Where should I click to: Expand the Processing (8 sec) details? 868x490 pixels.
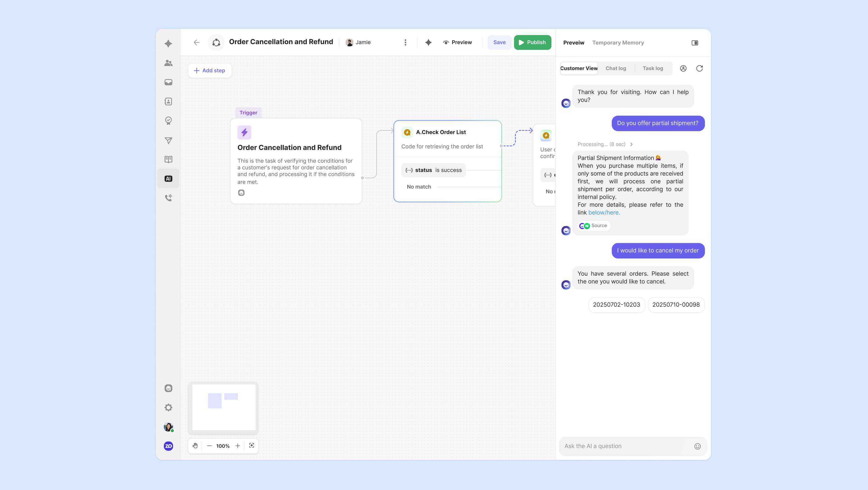coord(605,144)
